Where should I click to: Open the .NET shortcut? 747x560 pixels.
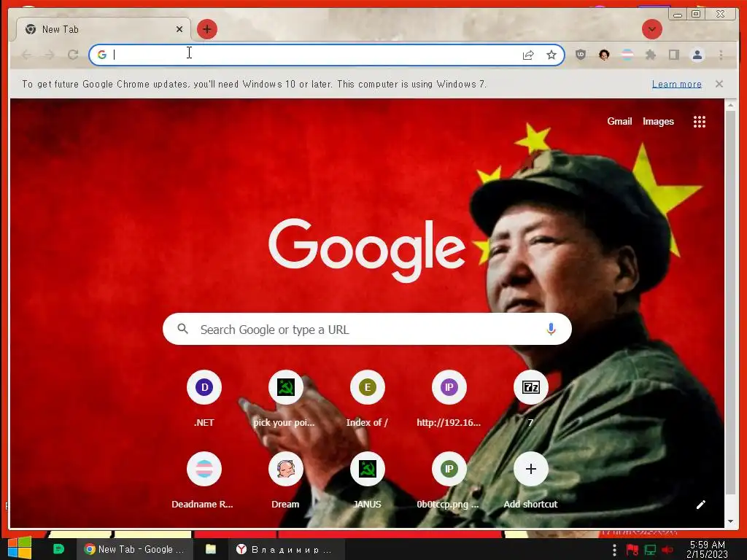(x=204, y=399)
